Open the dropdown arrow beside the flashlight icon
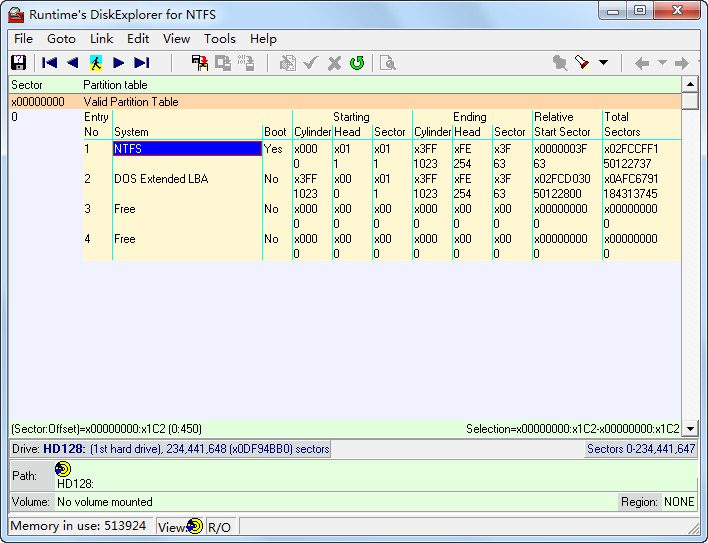The width and height of the screenshot is (708, 543). (x=603, y=63)
